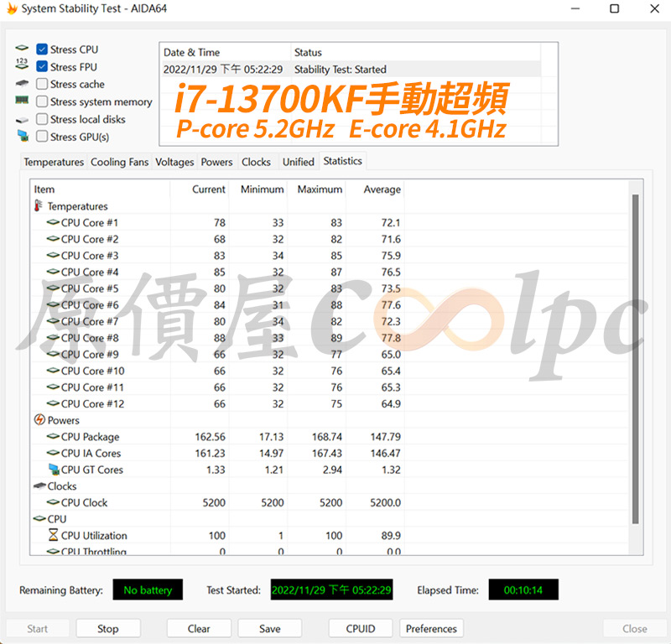This screenshot has height=644, width=671.
Task: Click the Minimum column header
Action: tap(258, 190)
